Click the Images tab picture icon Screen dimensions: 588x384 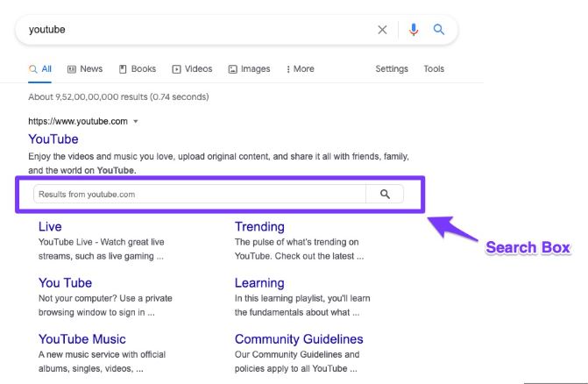(x=232, y=69)
